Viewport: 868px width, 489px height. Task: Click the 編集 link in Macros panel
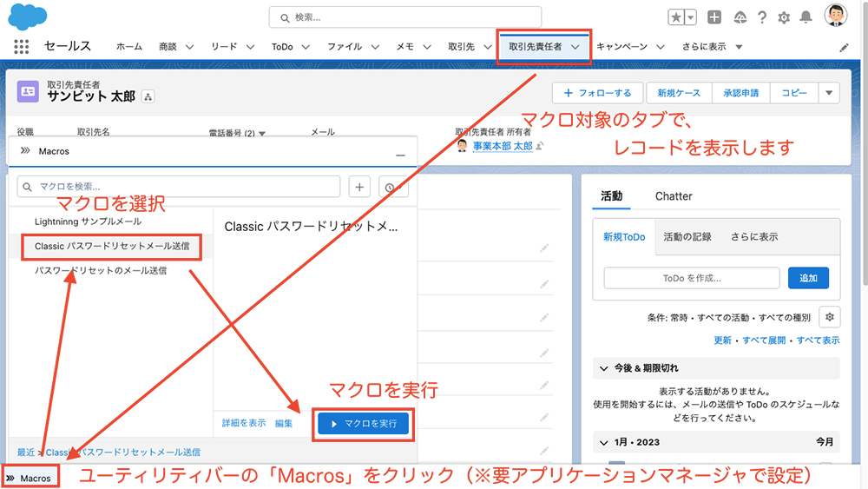coord(284,424)
